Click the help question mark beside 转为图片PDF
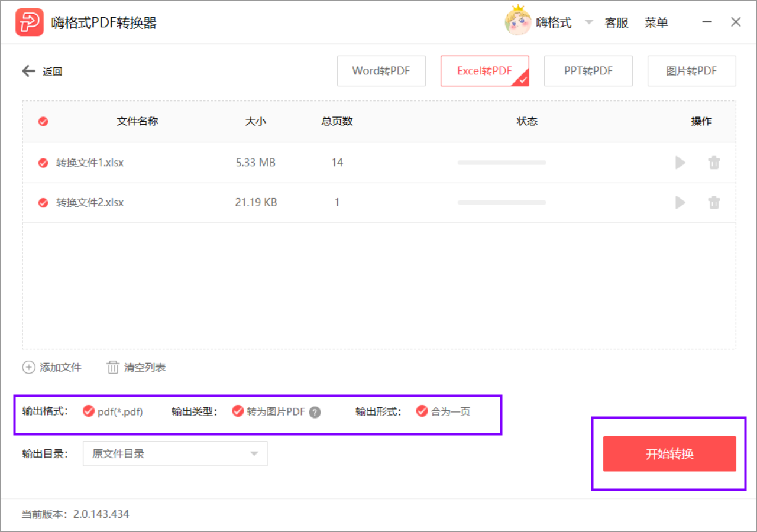Screen dimensions: 757x532 click(315, 413)
